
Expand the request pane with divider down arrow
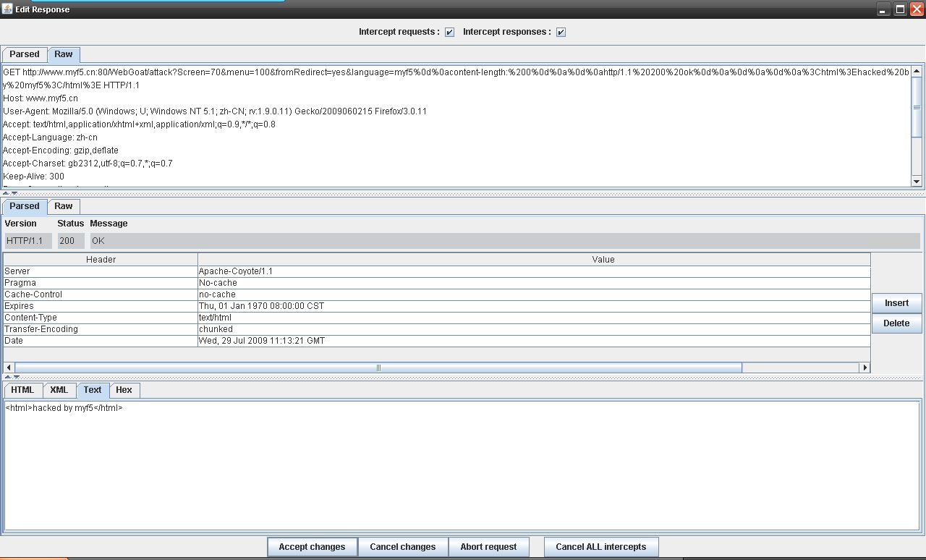14,193
